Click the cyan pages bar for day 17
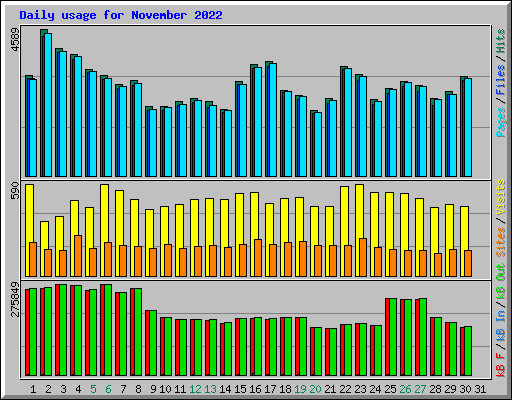The width and height of the screenshot is (512, 400). 273,120
